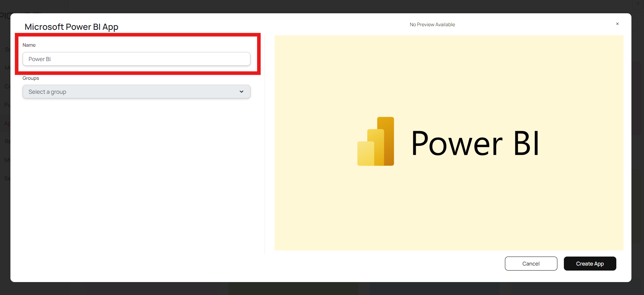Image resolution: width=644 pixels, height=295 pixels.
Task: Click the chevron arrow in Groups dropdown
Action: [241, 92]
